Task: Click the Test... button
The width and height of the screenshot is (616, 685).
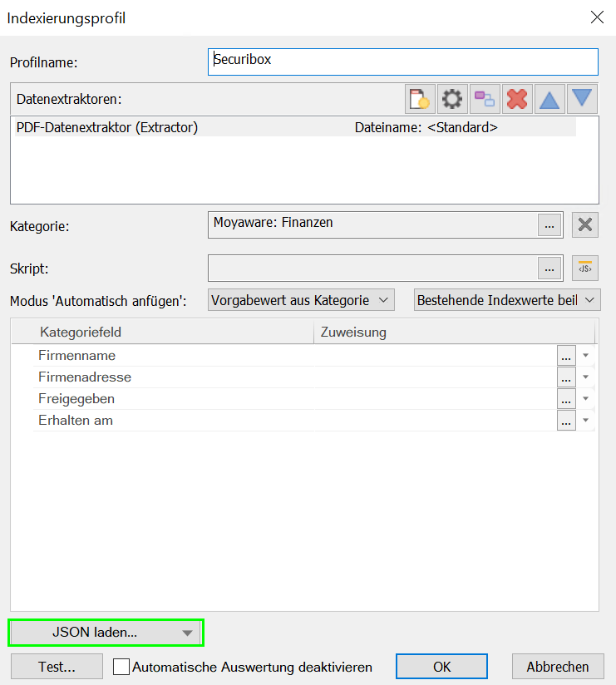Action: pyautogui.click(x=57, y=667)
